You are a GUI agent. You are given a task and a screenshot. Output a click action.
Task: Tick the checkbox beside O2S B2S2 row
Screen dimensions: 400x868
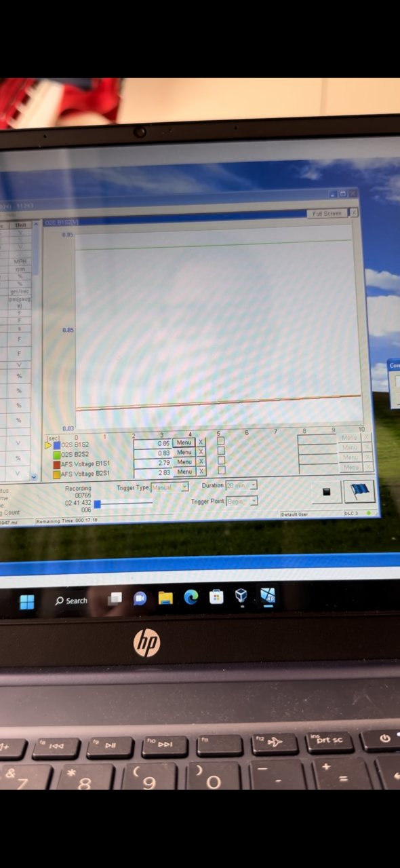pyautogui.click(x=220, y=451)
